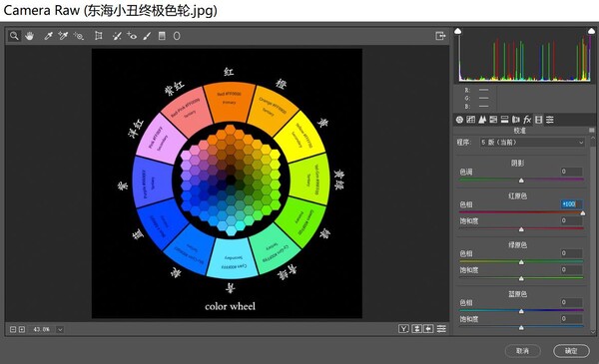Click the 红原色 饱和度 value field

pyautogui.click(x=571, y=220)
